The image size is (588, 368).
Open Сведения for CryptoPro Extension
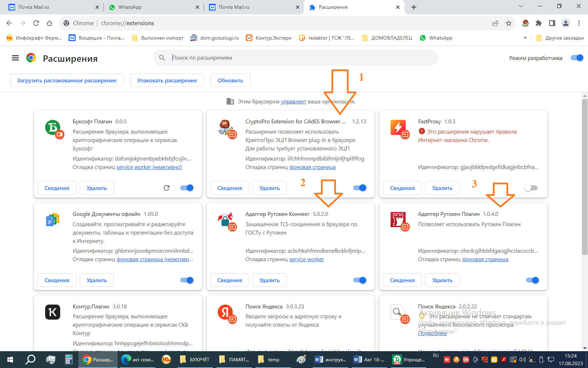point(230,188)
